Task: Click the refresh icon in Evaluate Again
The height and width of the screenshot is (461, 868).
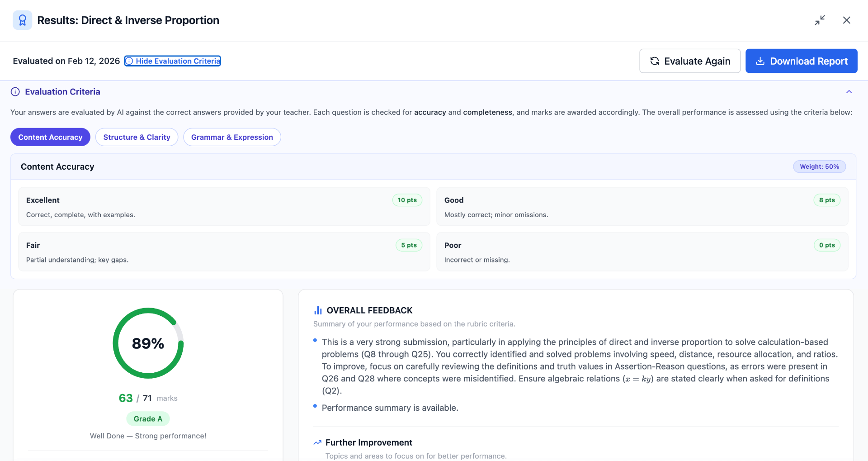Action: coord(655,61)
